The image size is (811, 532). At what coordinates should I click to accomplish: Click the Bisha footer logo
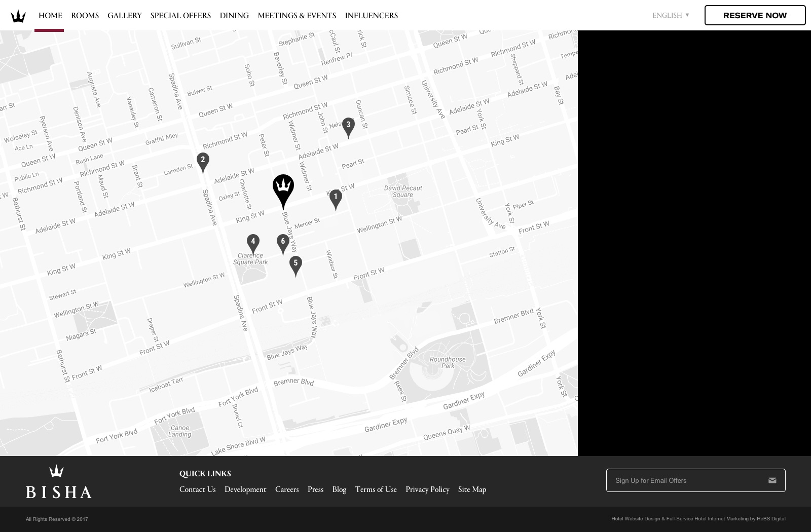point(59,482)
